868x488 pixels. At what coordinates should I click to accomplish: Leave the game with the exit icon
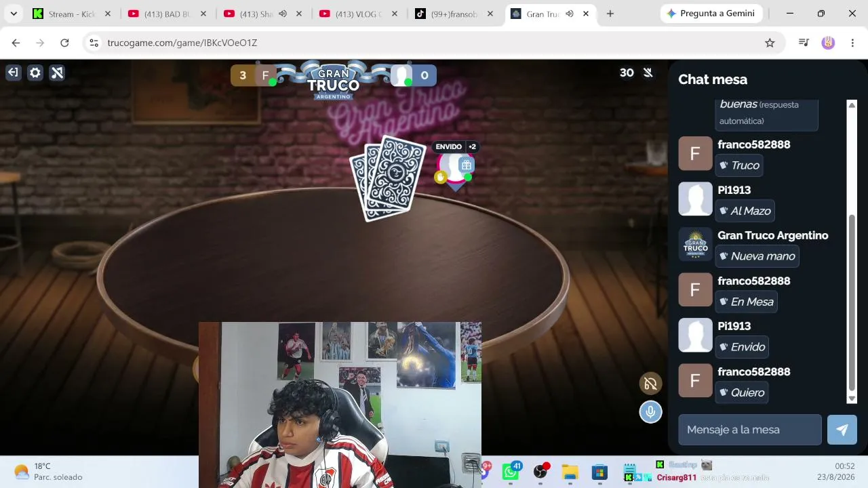coord(14,73)
